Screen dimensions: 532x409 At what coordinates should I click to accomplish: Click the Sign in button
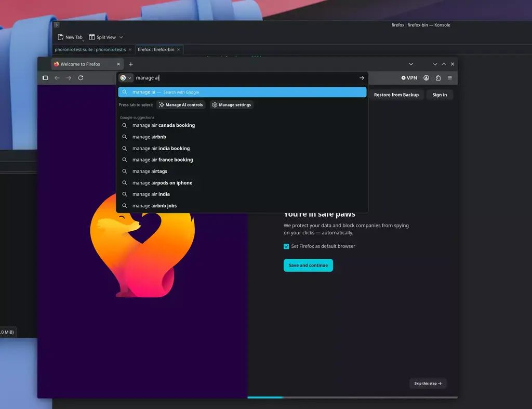point(440,95)
